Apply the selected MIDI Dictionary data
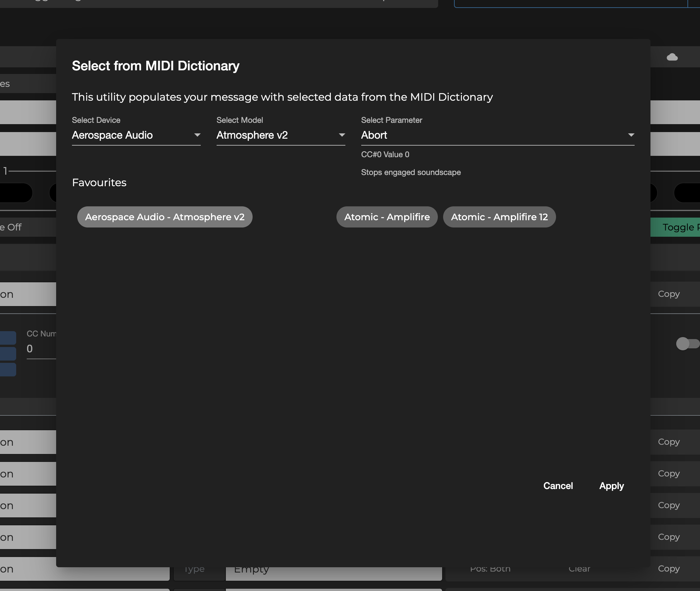This screenshot has width=700, height=591. click(x=611, y=486)
